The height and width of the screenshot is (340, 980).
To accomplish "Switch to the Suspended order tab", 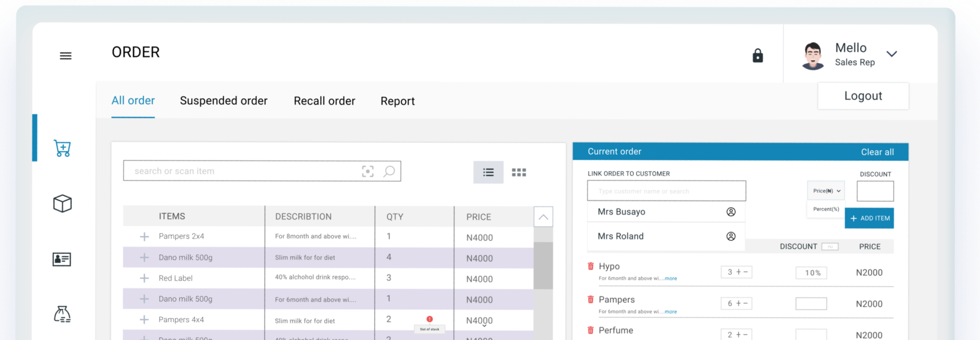I will pyautogui.click(x=224, y=101).
